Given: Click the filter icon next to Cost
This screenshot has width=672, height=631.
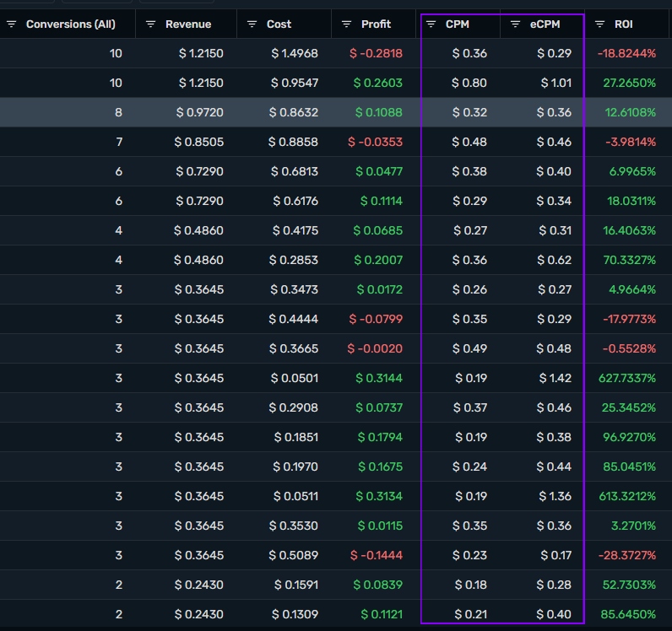Looking at the screenshot, I should [x=252, y=24].
